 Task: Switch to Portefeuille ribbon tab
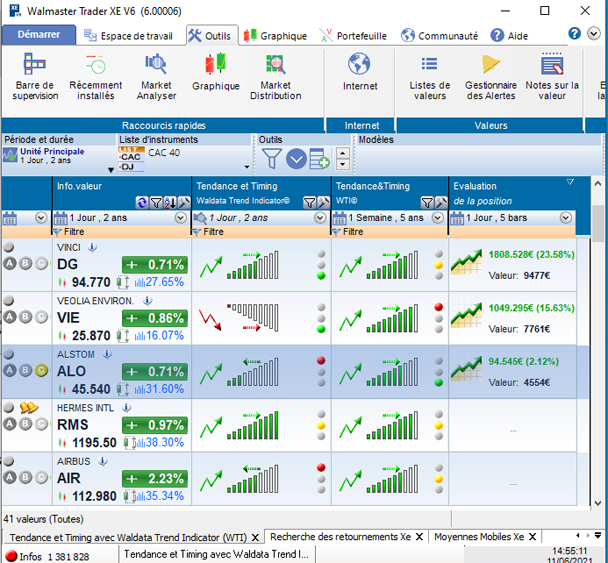tap(353, 36)
